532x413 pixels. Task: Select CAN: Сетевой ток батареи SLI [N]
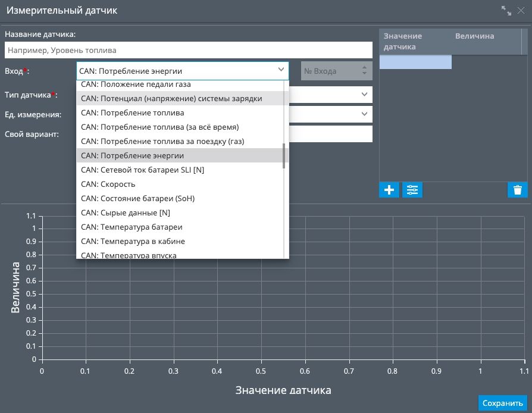(183, 170)
